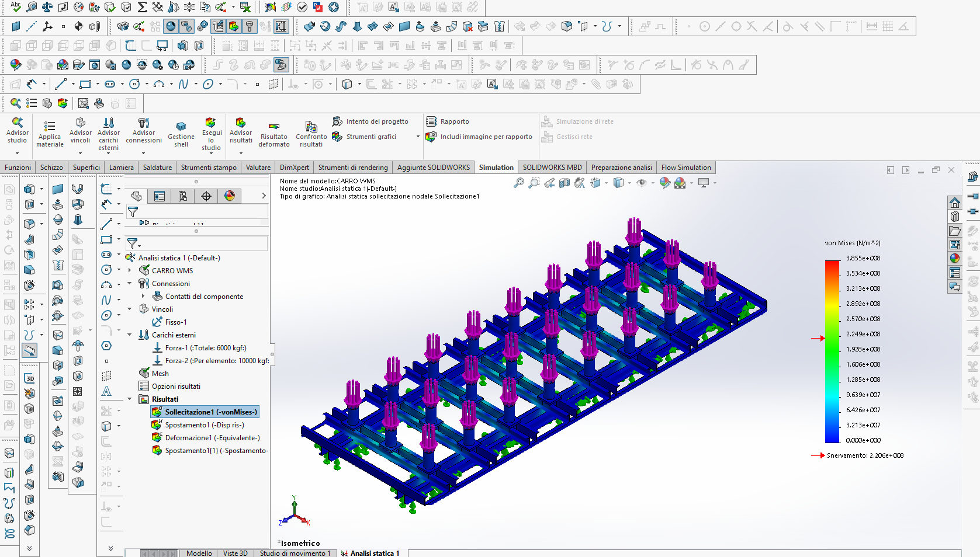
Task: Click the Advisor studio icon
Action: (x=17, y=123)
